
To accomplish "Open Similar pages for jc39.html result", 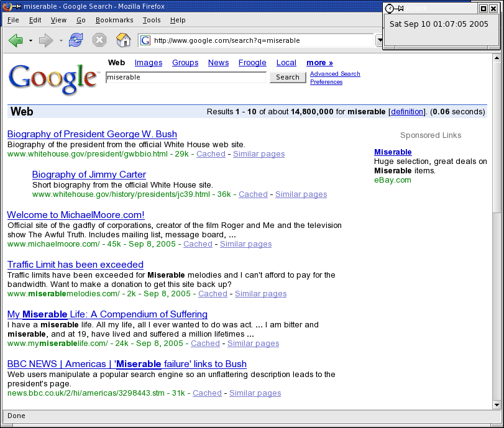I will tap(301, 194).
